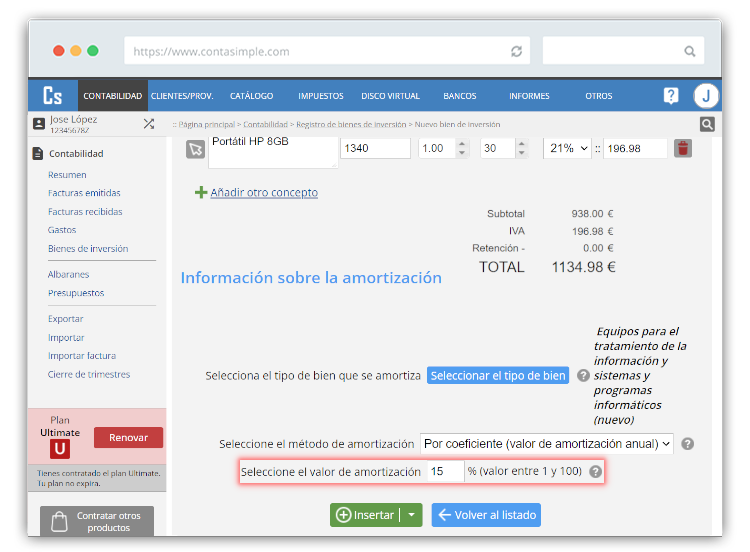The width and height of the screenshot is (750, 552).
Task: Click Registro de bienes de inversión breadcrumb
Action: click(x=351, y=124)
